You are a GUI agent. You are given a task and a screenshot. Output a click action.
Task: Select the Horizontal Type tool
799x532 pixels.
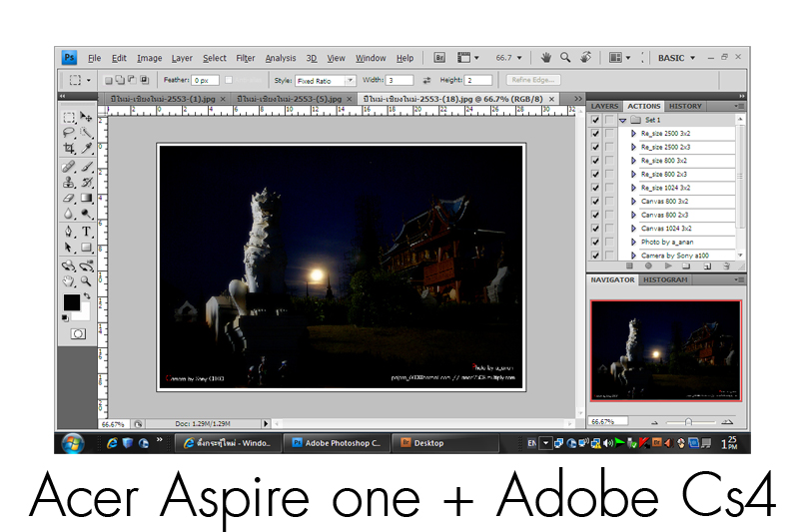coord(87,232)
